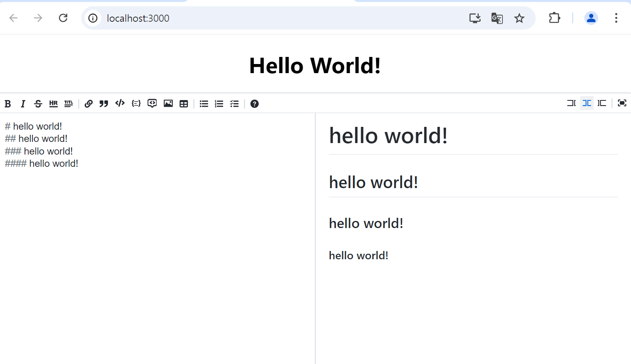The width and height of the screenshot is (631, 364).
Task: Insert a comment
Action: coord(152,104)
